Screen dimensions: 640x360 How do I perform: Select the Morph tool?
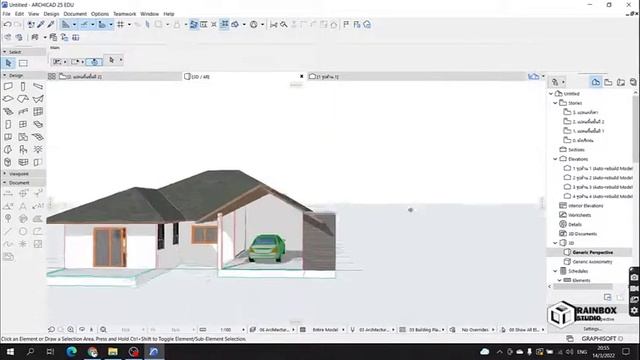(8, 162)
